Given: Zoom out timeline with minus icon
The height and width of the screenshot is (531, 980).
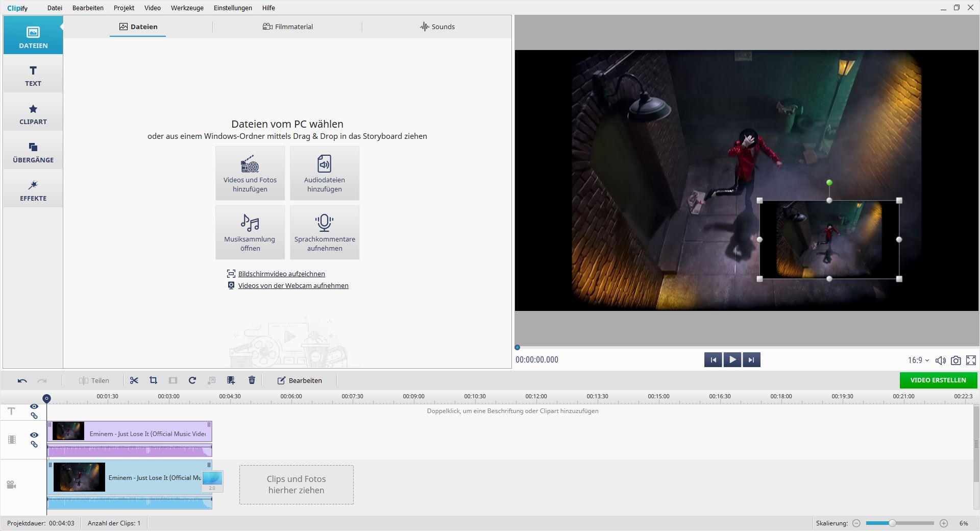Looking at the screenshot, I should pyautogui.click(x=856, y=523).
